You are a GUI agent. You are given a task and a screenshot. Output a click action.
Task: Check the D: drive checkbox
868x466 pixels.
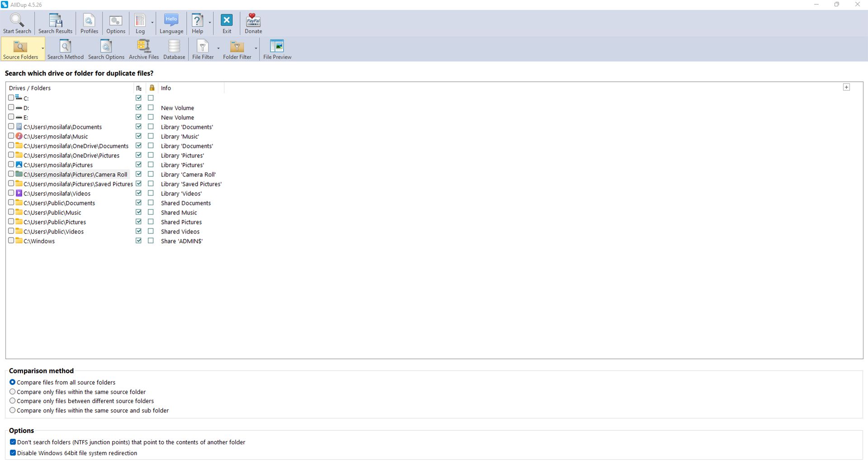pyautogui.click(x=11, y=107)
